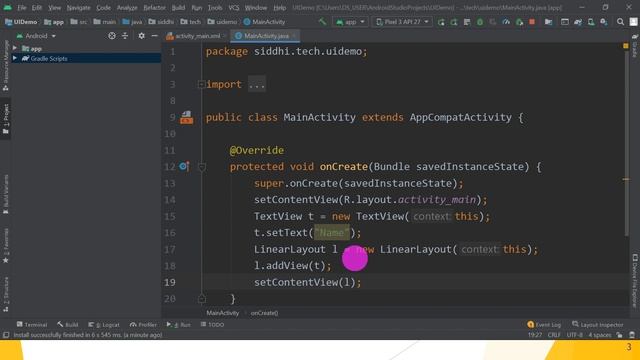Click the green Debug bug icon

click(x=480, y=22)
